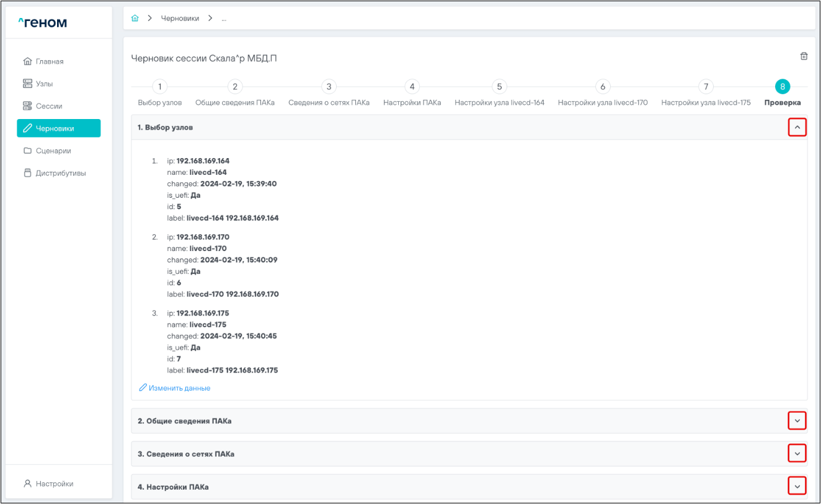Select Сценарии folder item in sidebar
Viewport: 821px width, 504px height.
(53, 151)
